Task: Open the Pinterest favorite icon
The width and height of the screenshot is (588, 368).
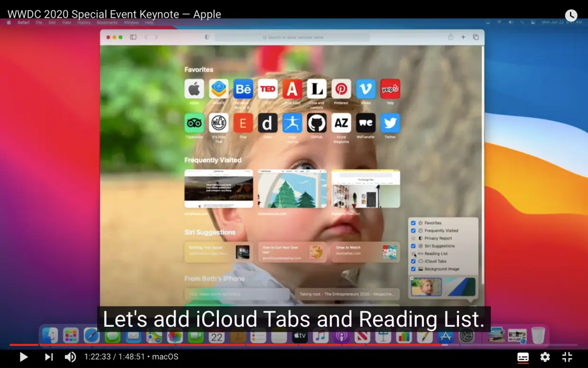Action: [341, 89]
